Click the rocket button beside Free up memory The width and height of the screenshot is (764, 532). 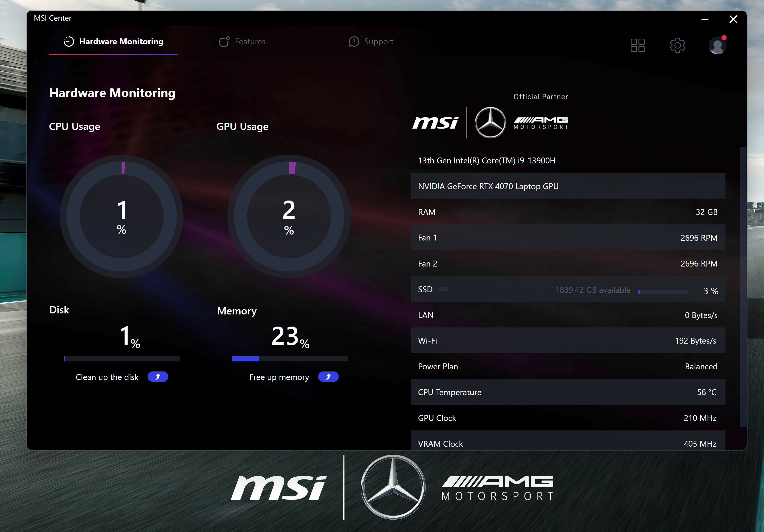coord(328,377)
